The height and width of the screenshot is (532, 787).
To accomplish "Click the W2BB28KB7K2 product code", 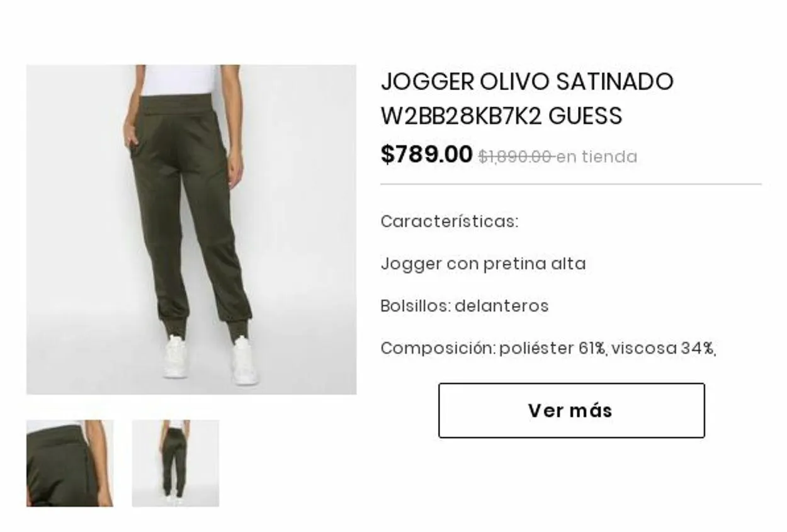I will (x=461, y=116).
